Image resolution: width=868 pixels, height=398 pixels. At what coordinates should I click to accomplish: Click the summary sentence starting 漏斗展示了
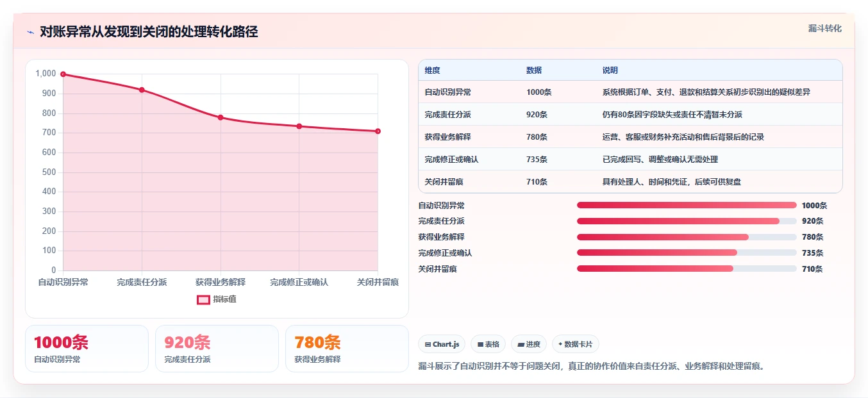coord(591,367)
